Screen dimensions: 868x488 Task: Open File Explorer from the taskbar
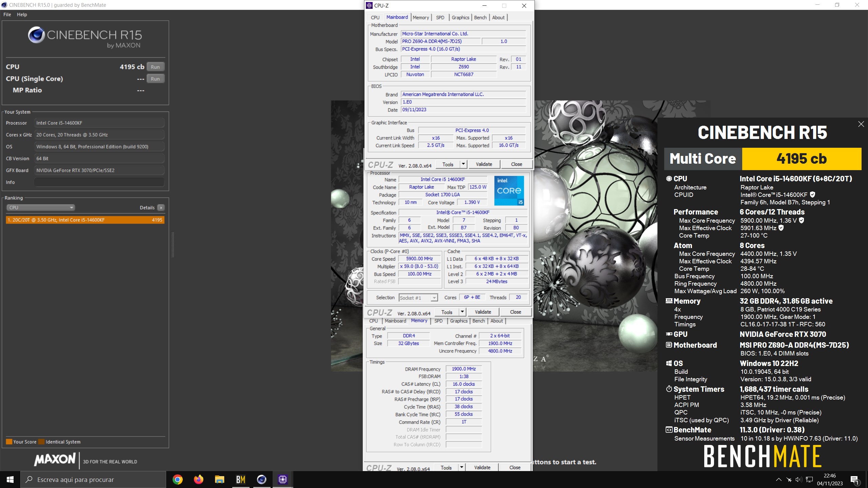[x=219, y=480]
